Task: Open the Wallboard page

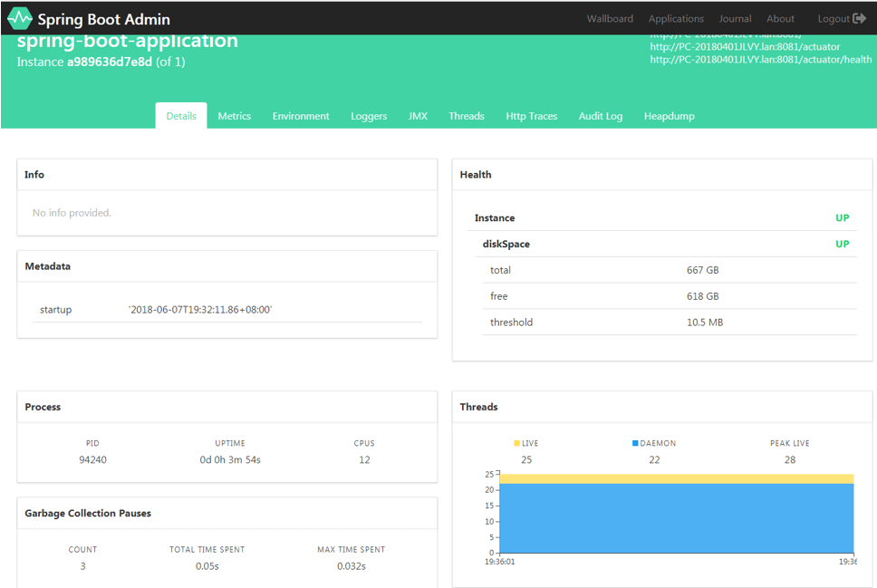Action: 610,18
